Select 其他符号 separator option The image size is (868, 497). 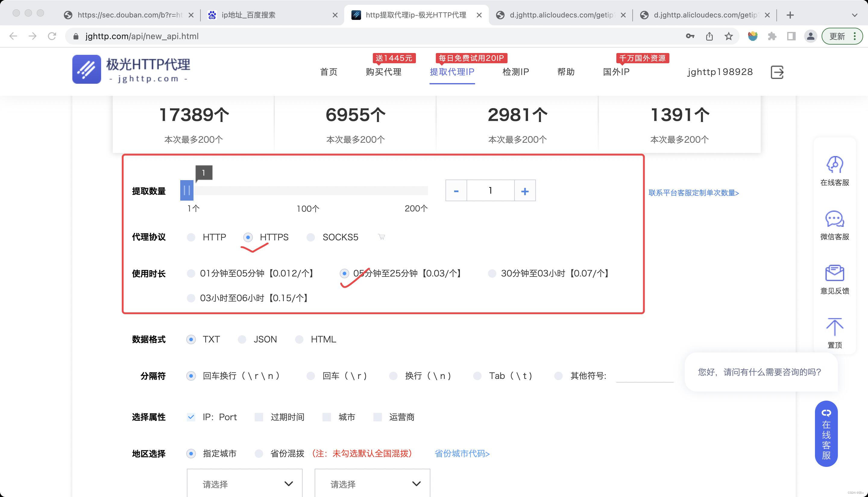[558, 376]
